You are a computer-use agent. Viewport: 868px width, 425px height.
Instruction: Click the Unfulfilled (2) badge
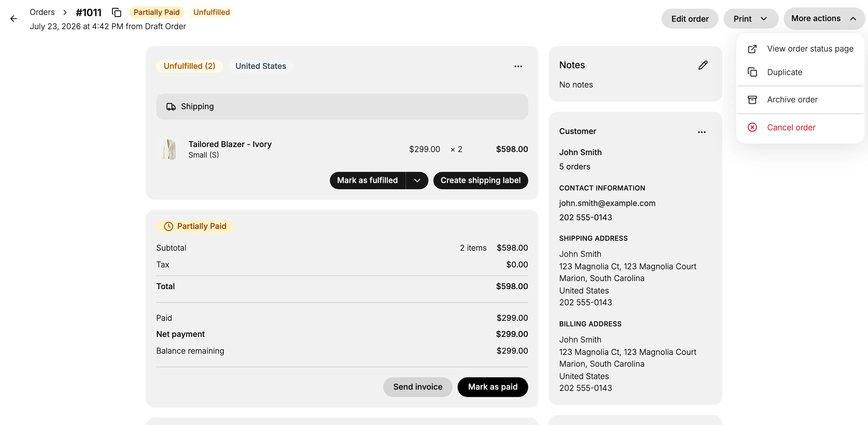coord(189,66)
